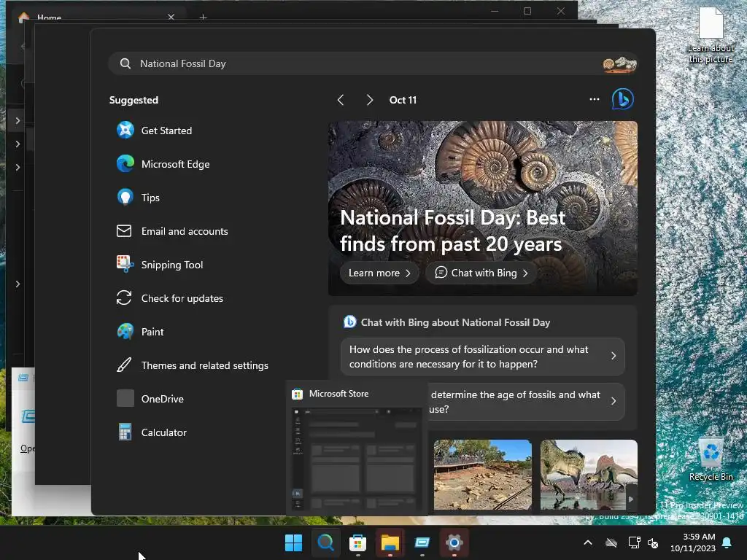Open the blue app icon beside File Explorer
The image size is (747, 560).
pos(422,542)
